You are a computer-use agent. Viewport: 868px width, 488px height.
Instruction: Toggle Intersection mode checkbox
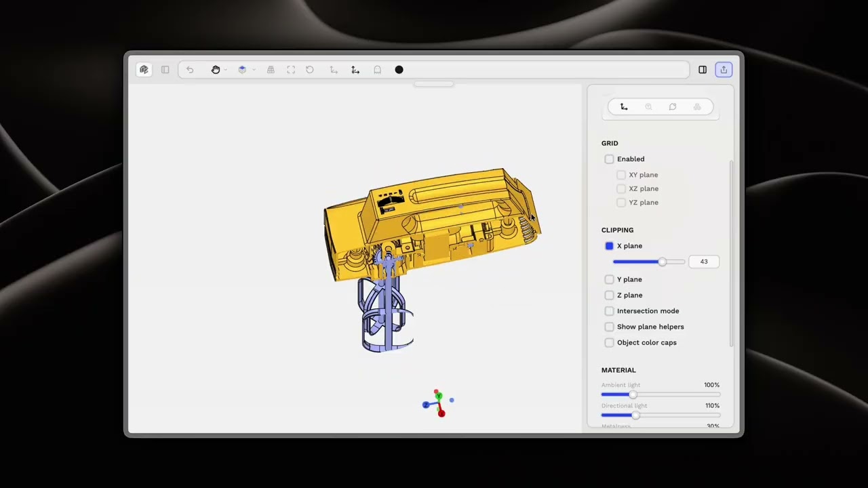coord(609,311)
